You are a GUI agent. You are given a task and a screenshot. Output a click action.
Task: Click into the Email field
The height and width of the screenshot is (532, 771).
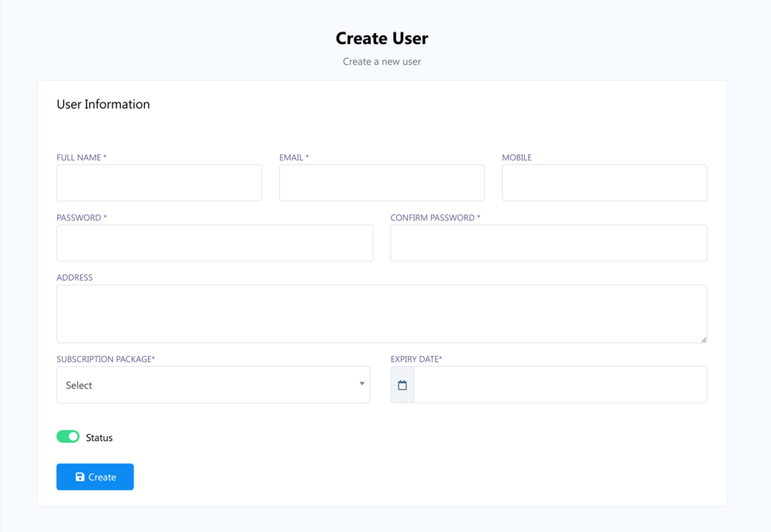(382, 183)
